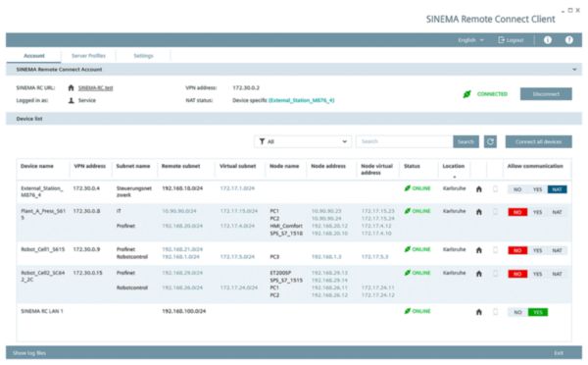Image resolution: width=588 pixels, height=365 pixels.
Task: Click Connect all devices button
Action: click(x=538, y=141)
